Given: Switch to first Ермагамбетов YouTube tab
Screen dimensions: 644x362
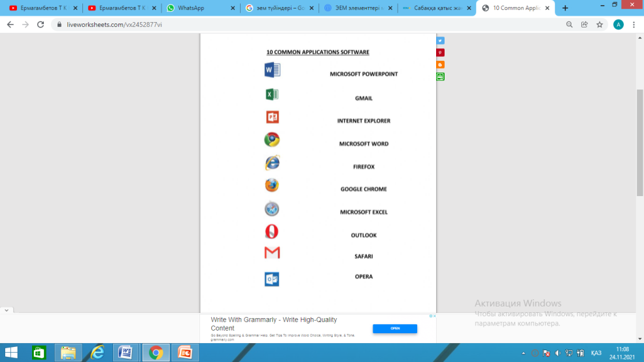Looking at the screenshot, I should pyautogui.click(x=44, y=8).
